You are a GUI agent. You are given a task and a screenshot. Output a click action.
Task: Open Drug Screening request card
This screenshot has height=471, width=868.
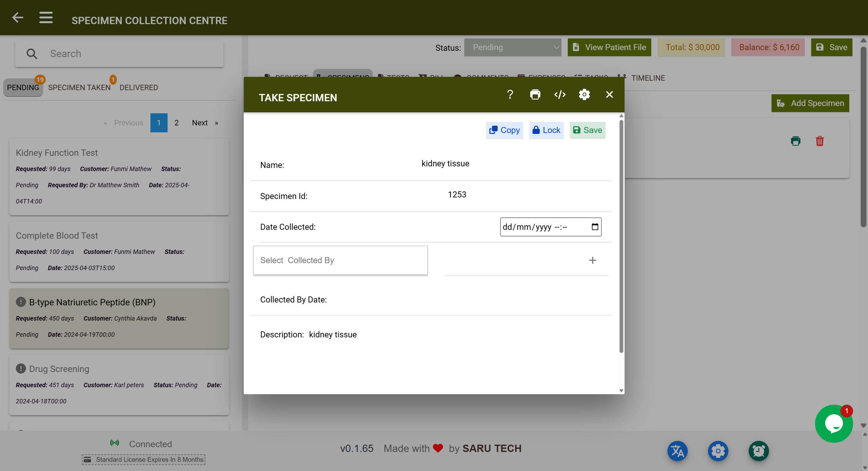tap(119, 385)
